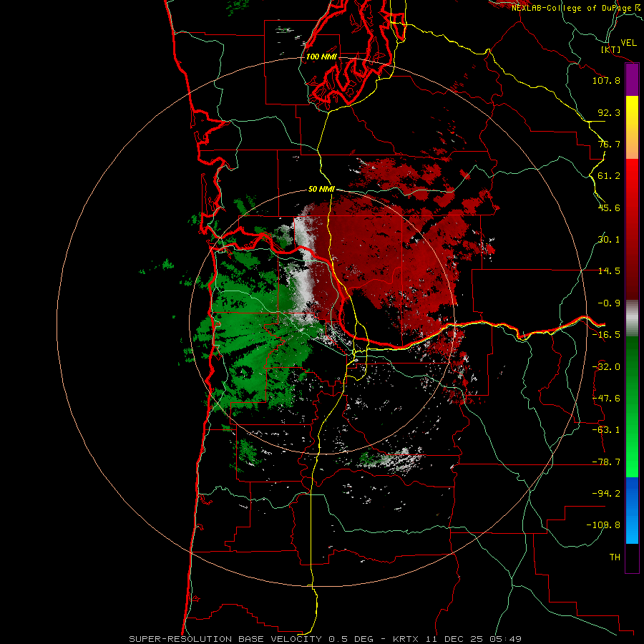Image resolution: width=644 pixels, height=644 pixels.
Task: Select the -0.9 legend value
Action: pos(609,303)
